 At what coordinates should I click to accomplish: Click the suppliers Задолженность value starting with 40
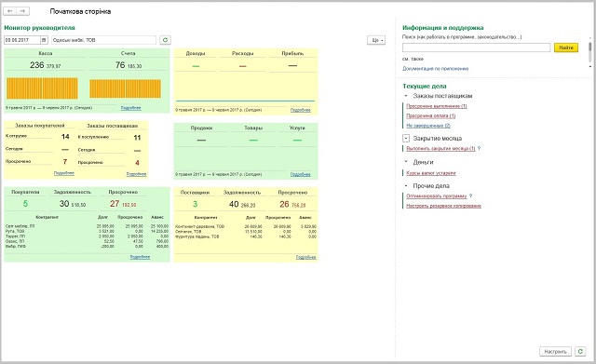click(x=242, y=205)
